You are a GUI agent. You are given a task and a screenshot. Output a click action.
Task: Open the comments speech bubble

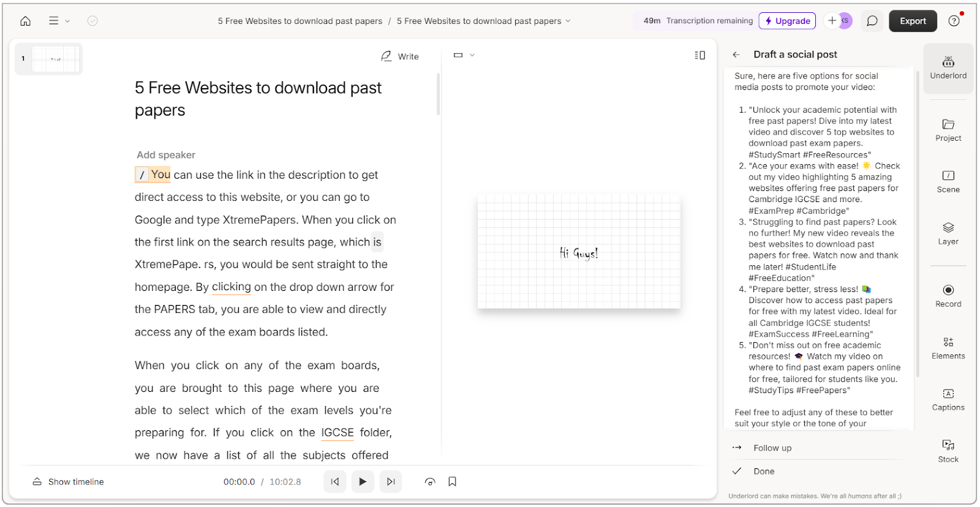(x=872, y=21)
